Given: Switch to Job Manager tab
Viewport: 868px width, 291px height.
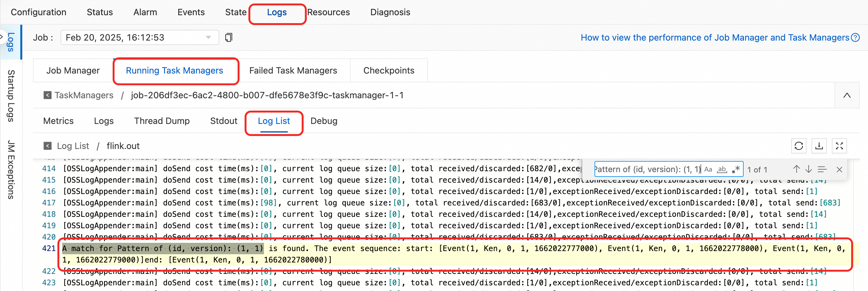Looking at the screenshot, I should click(73, 70).
